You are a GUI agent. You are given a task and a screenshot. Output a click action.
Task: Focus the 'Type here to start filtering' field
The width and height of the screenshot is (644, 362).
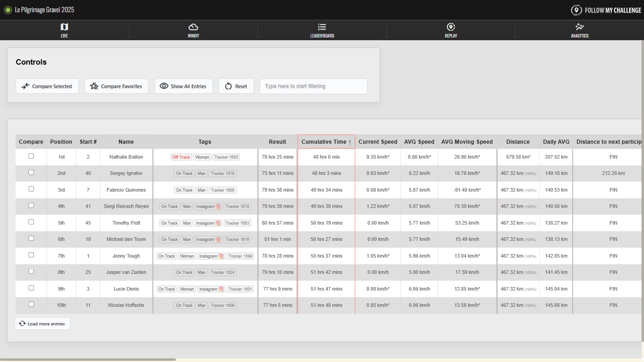[313, 86]
